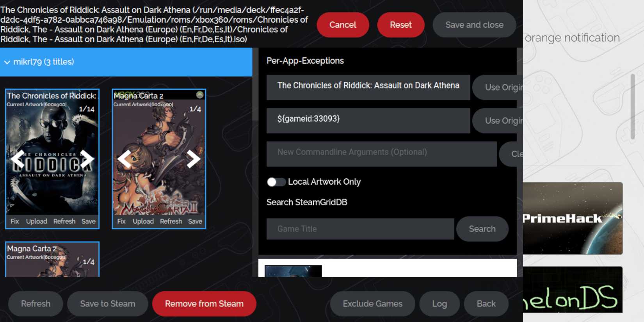
Task: Click the PrimeHack emulator thumbnail
Action: 573,218
